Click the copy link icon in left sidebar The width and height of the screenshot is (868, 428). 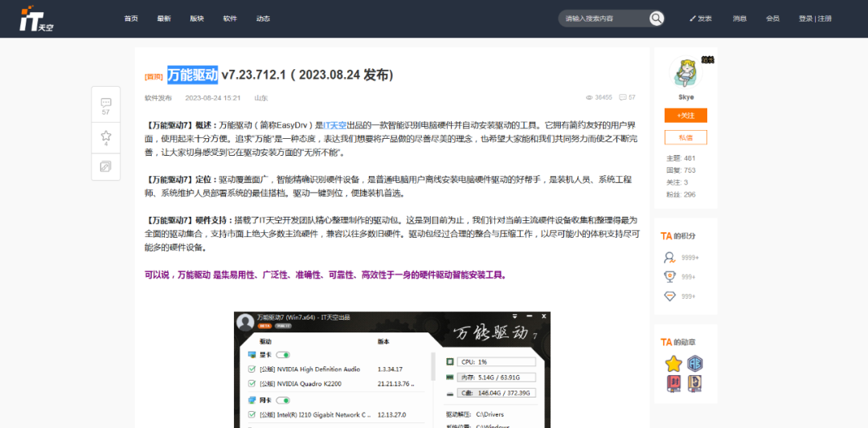pos(106,166)
